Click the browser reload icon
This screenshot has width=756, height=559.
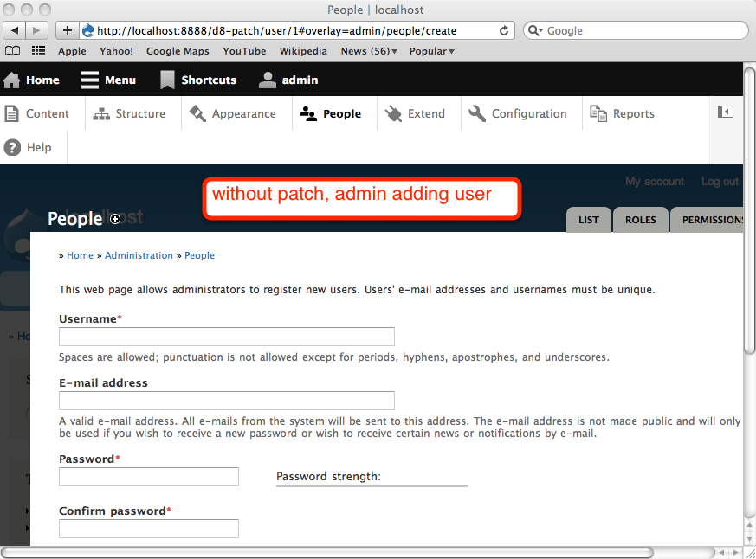pos(504,30)
